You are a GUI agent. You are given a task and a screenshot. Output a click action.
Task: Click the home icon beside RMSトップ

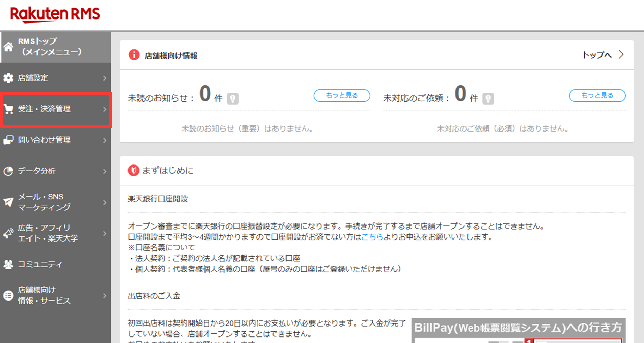(9, 47)
